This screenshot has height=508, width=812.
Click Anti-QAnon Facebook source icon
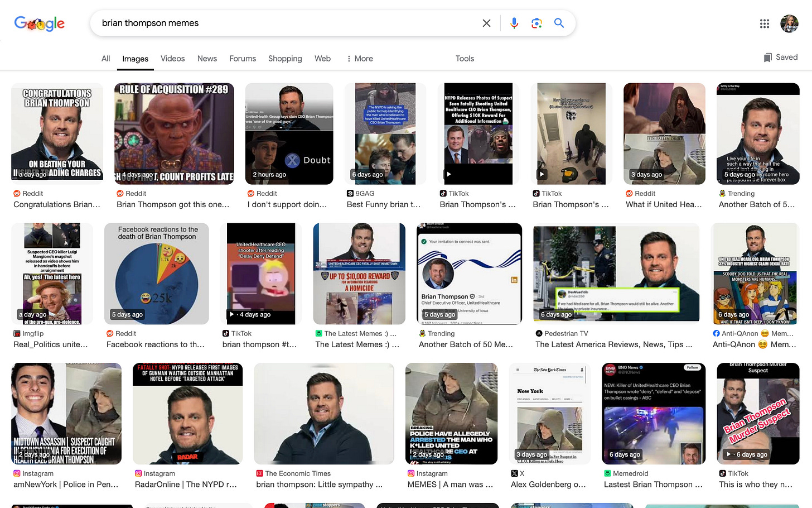tap(716, 333)
